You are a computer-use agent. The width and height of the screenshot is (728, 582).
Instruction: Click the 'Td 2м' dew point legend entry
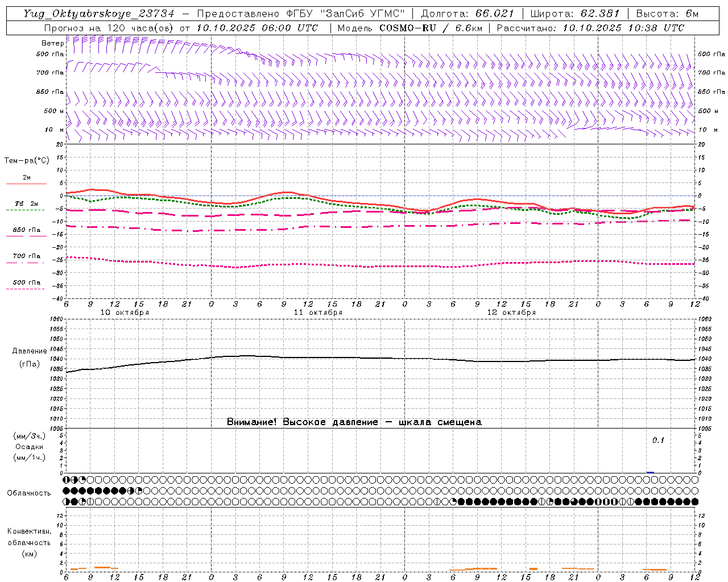point(27,203)
